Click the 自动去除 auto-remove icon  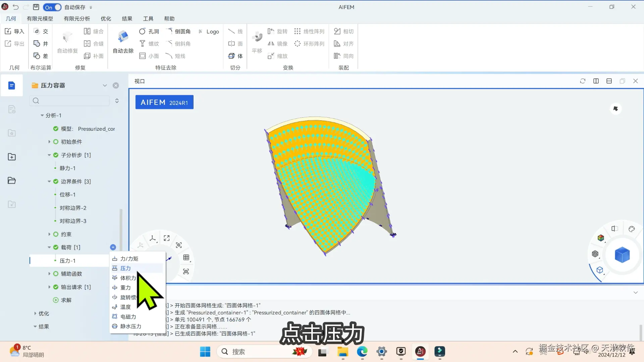(123, 37)
